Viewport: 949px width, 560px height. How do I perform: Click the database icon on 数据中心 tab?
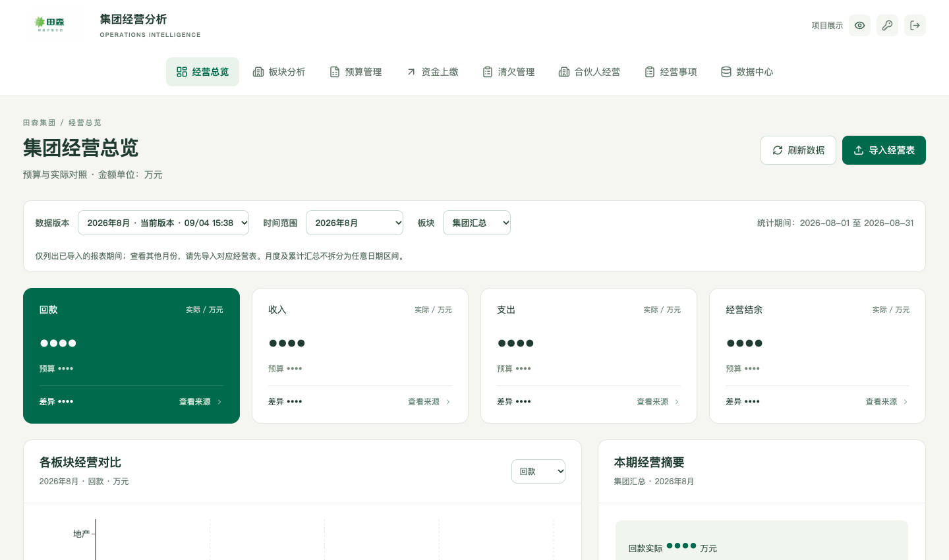726,72
